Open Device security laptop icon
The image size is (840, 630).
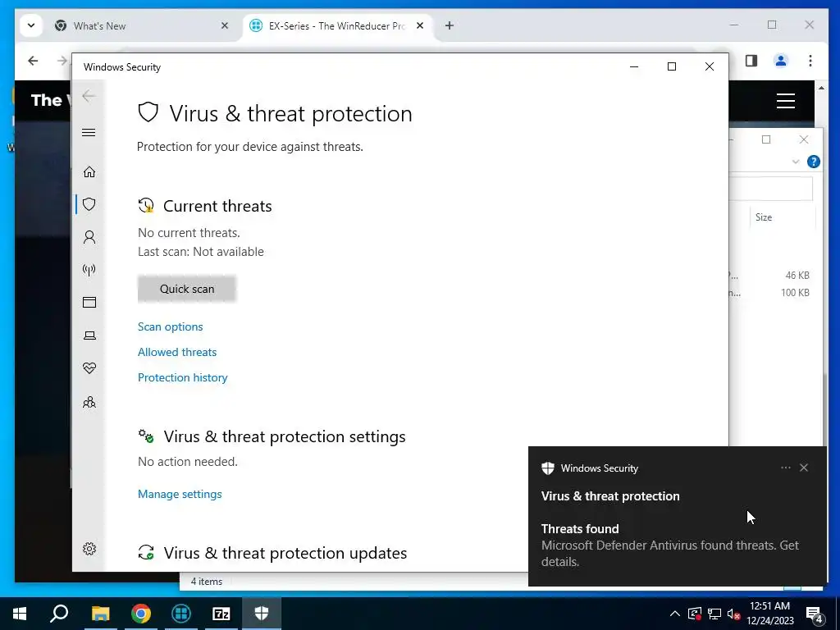click(89, 336)
